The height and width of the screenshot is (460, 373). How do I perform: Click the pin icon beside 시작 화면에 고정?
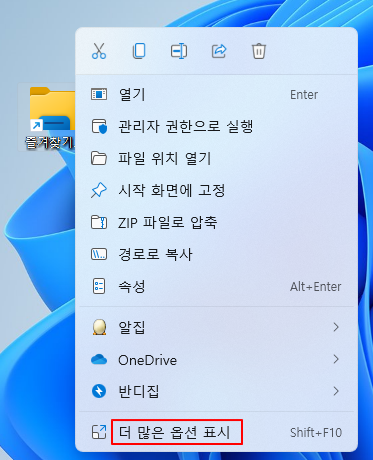point(99,190)
